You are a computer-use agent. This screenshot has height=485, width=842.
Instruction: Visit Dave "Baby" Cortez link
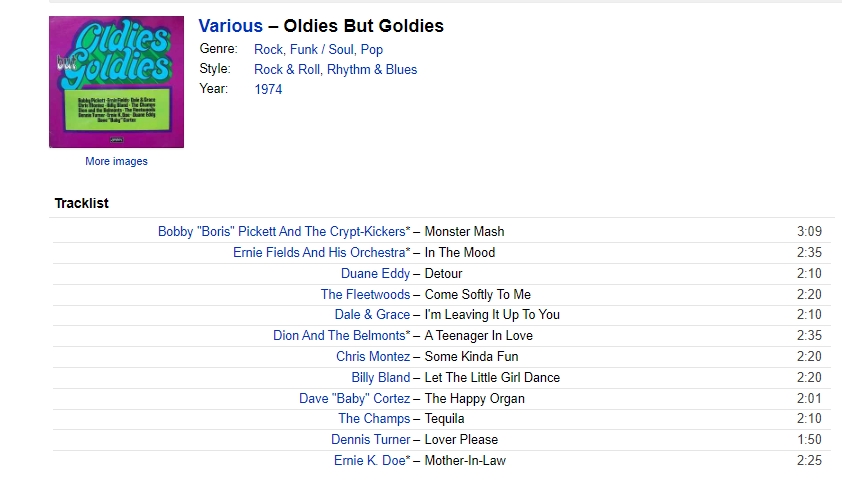pos(354,399)
